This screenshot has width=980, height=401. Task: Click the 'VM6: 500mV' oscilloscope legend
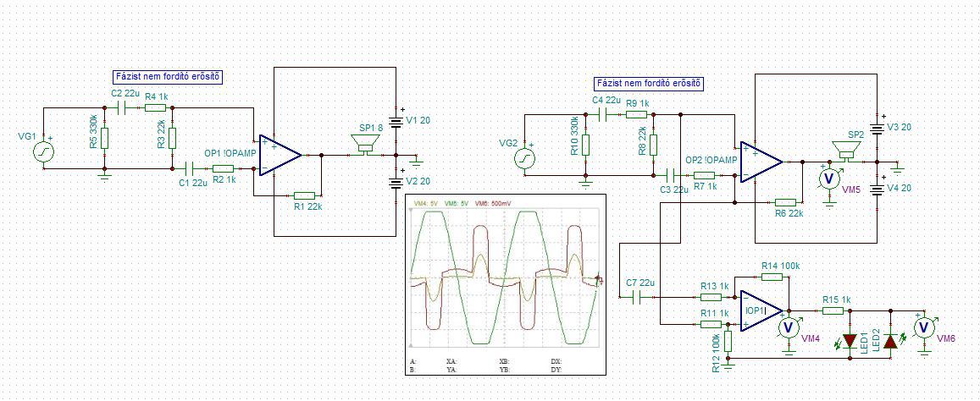point(492,204)
